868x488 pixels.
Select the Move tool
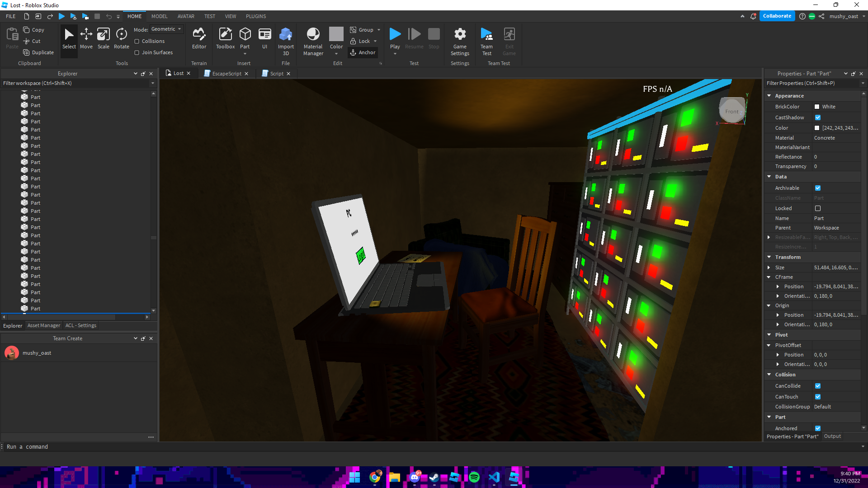click(x=86, y=38)
